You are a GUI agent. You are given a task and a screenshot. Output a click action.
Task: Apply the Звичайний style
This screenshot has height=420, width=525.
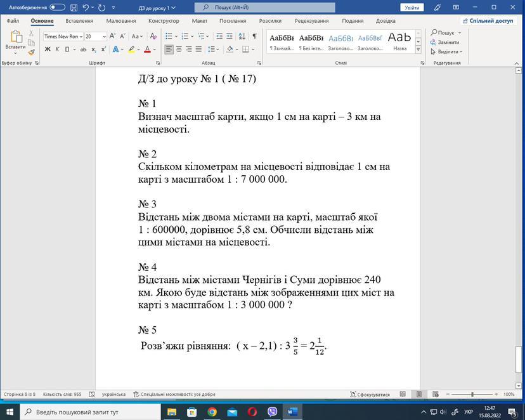282,42
